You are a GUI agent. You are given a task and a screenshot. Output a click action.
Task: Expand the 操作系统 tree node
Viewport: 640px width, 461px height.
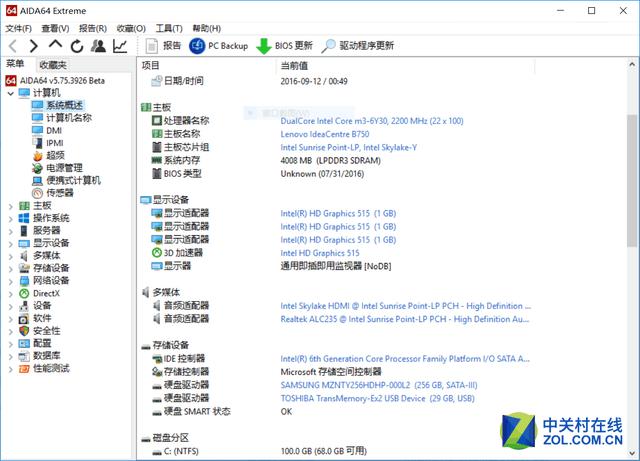[11, 219]
